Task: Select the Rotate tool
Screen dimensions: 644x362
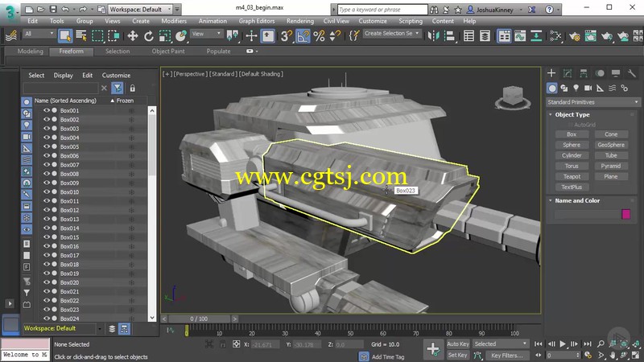Action: click(x=149, y=36)
